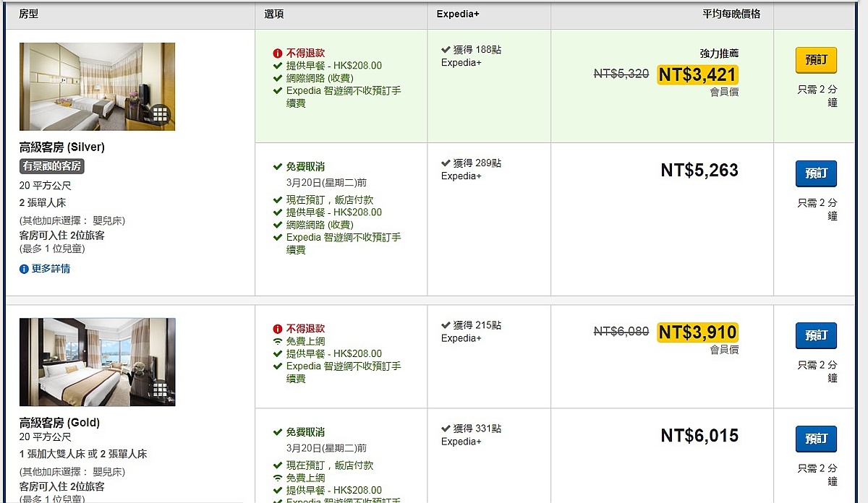868x503 pixels.
Task: Click the 高級客房 (Gold) room photo
Action: (97, 361)
